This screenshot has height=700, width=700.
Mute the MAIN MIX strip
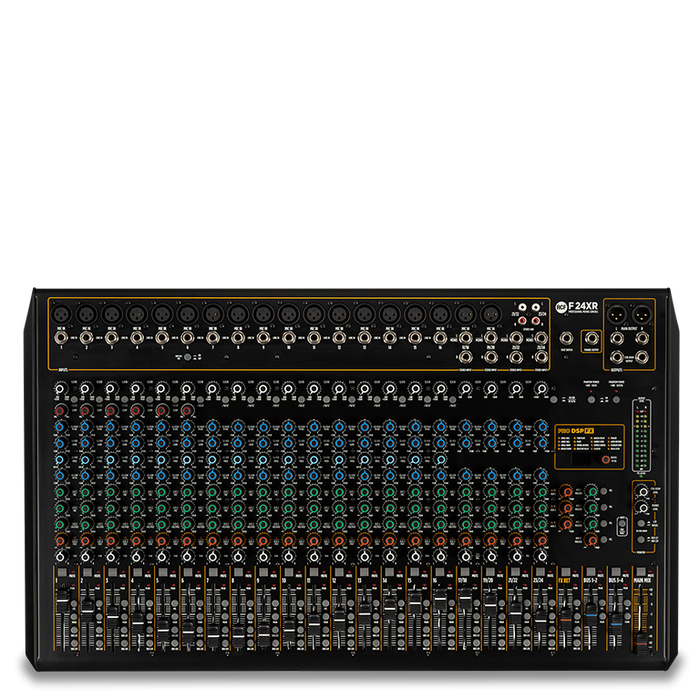pos(642,572)
